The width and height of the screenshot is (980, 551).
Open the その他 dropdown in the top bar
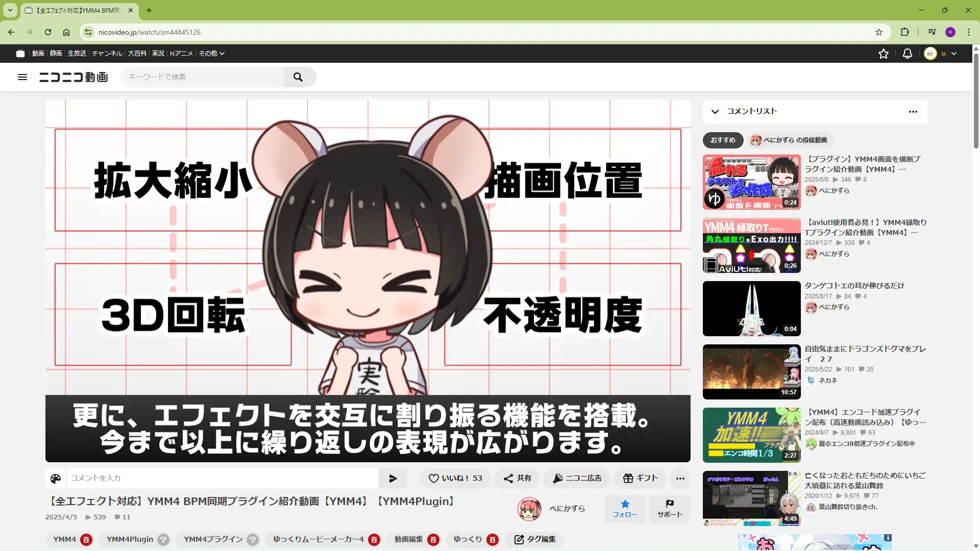pyautogui.click(x=211, y=54)
